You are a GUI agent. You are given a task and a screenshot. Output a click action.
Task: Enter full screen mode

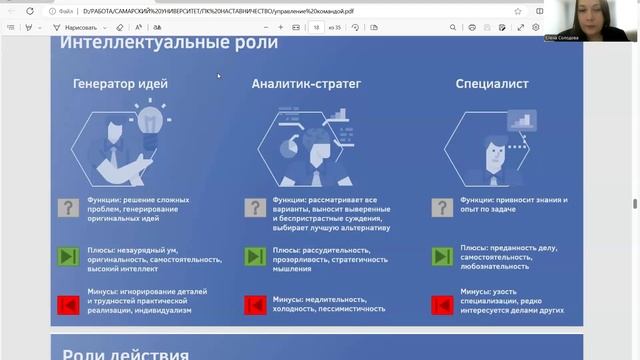click(x=521, y=27)
